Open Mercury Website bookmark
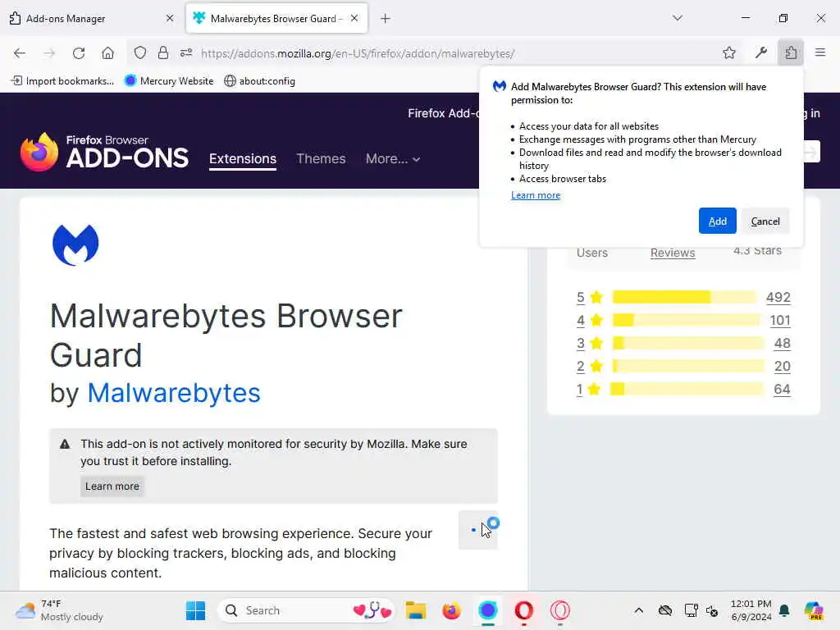 coord(169,81)
